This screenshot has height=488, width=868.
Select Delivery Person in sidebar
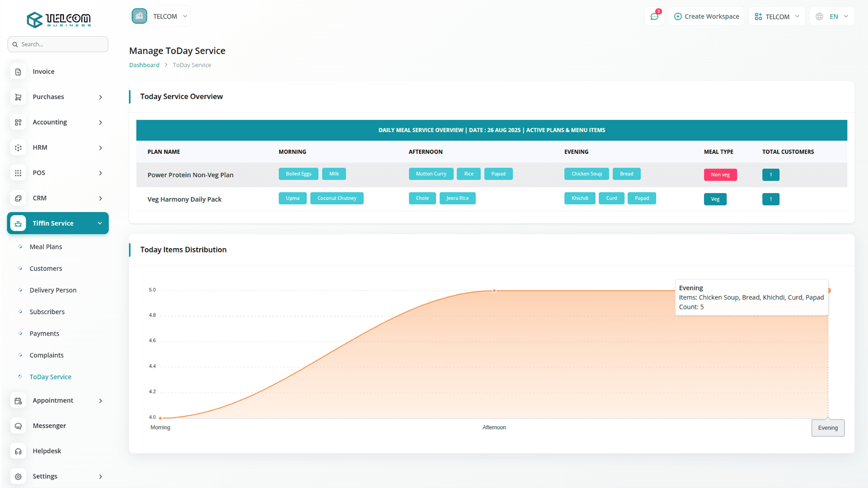[x=53, y=290]
